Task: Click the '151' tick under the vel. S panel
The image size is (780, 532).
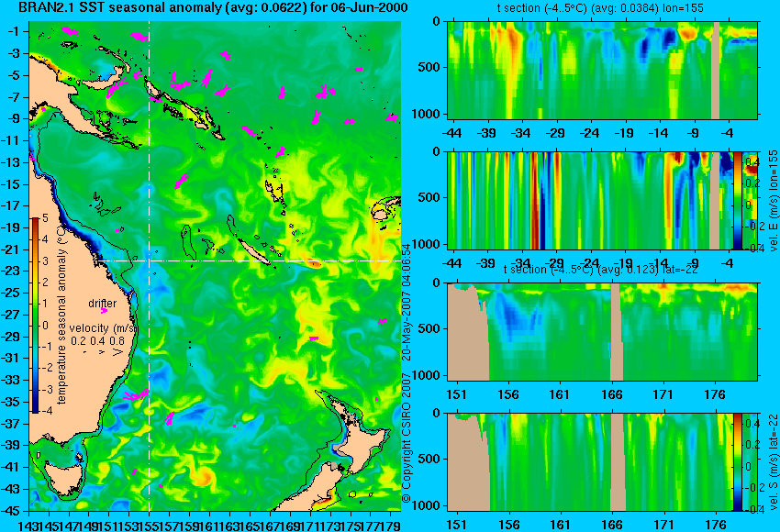Action: (457, 525)
